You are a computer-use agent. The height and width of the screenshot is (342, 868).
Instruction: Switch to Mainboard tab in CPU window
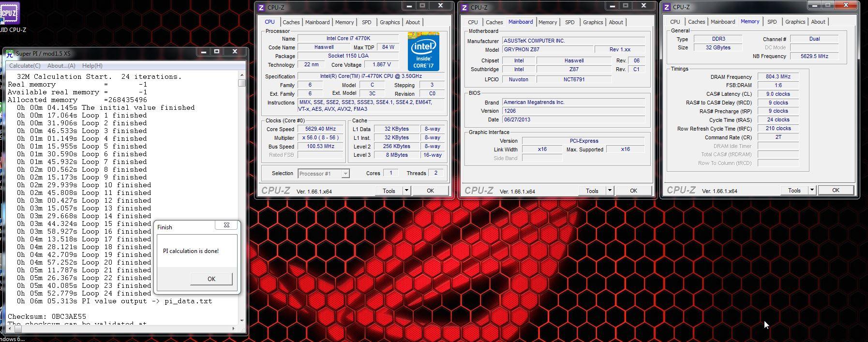pyautogui.click(x=317, y=22)
